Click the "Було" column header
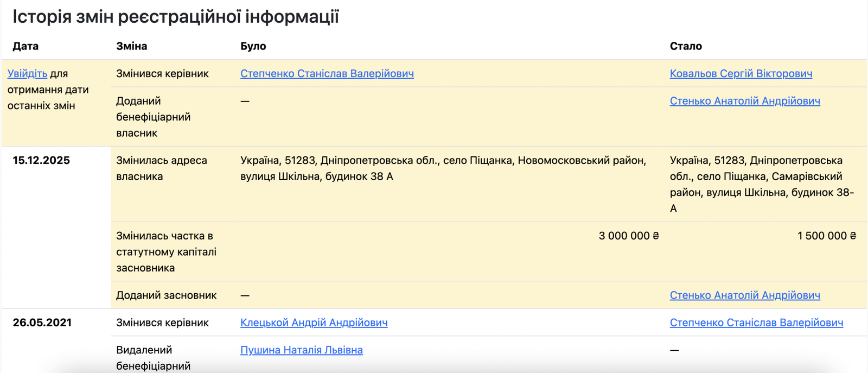The height and width of the screenshot is (373, 868). tap(253, 46)
